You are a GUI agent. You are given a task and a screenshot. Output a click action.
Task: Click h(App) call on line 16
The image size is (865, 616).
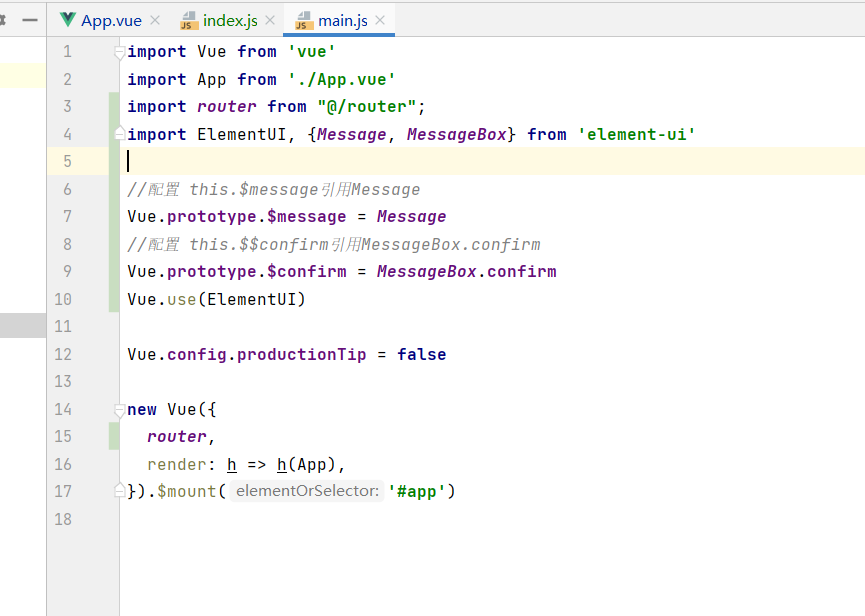(x=306, y=464)
